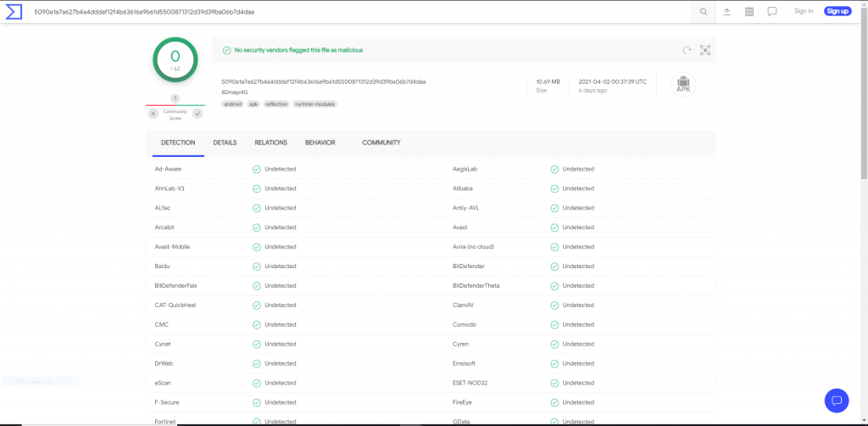Click the apk tag
The image size is (868, 426).
point(253,104)
